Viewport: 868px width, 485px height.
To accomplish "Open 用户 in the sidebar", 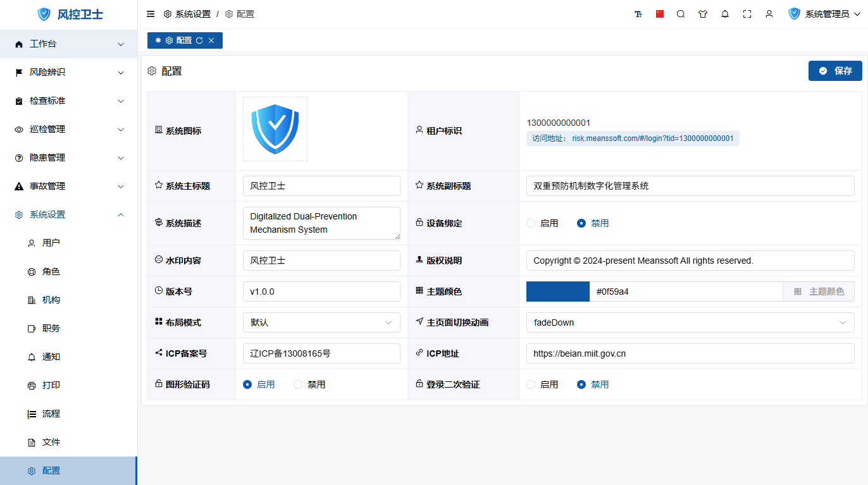I will coord(51,243).
